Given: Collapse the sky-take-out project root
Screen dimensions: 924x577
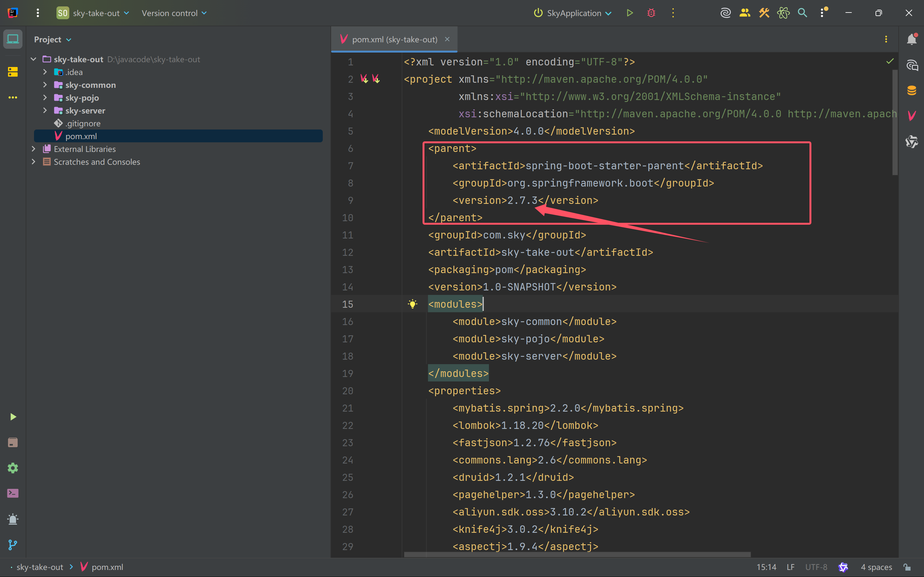Looking at the screenshot, I should [33, 59].
